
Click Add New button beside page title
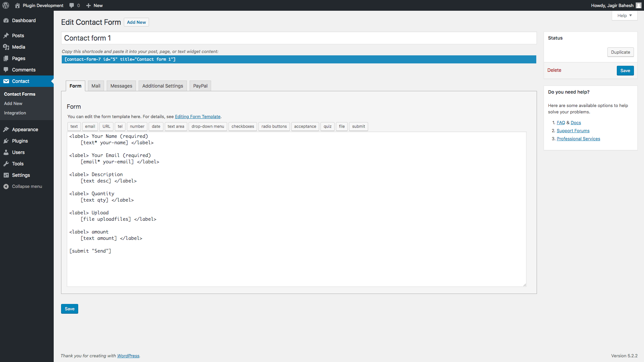click(x=136, y=22)
